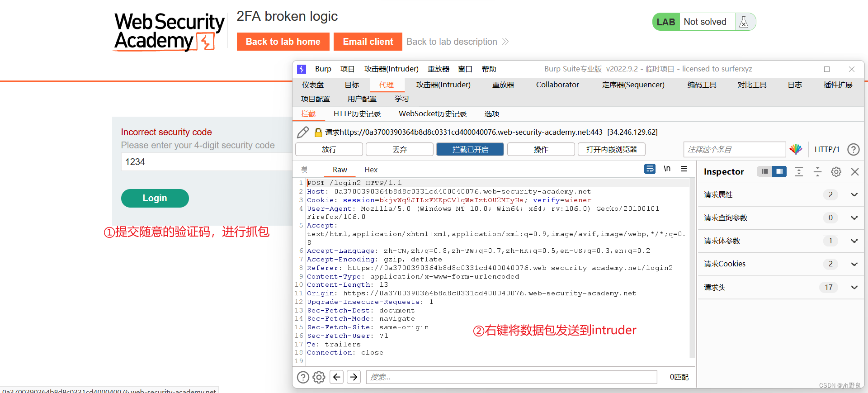Open the 插件扩展 tab
The height and width of the screenshot is (393, 868).
[838, 85]
